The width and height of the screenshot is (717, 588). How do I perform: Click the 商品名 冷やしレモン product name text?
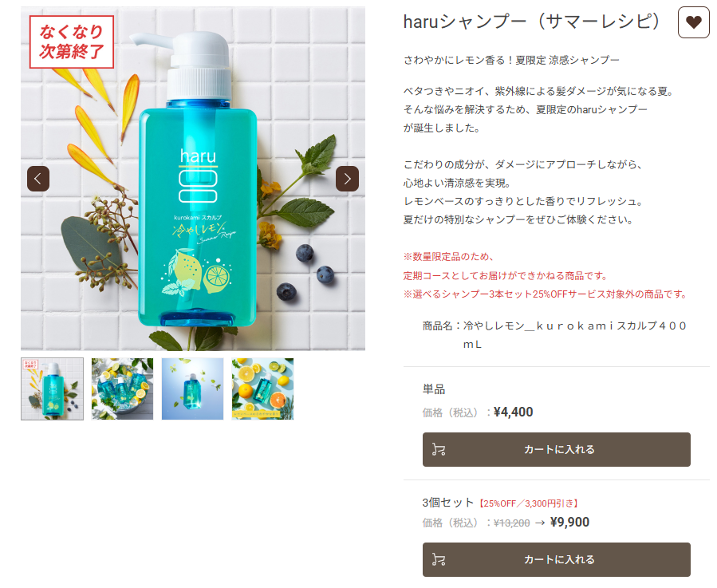[x=554, y=334]
